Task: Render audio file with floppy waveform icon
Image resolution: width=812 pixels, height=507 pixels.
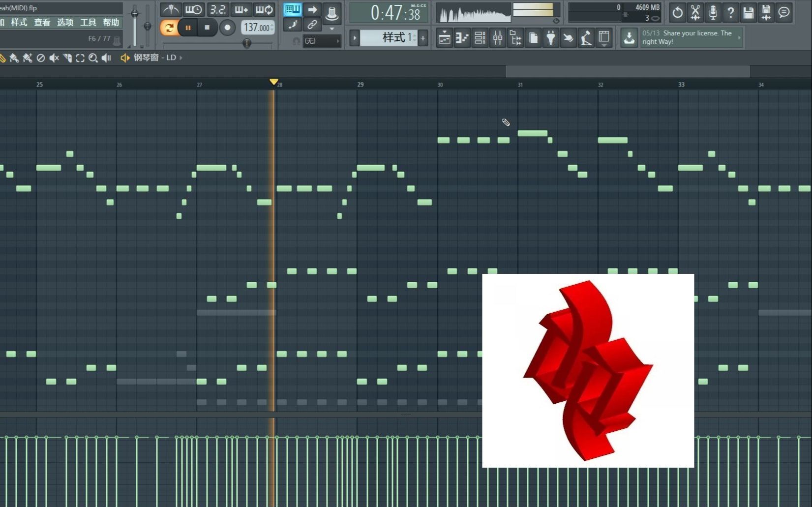Action: coord(766,12)
